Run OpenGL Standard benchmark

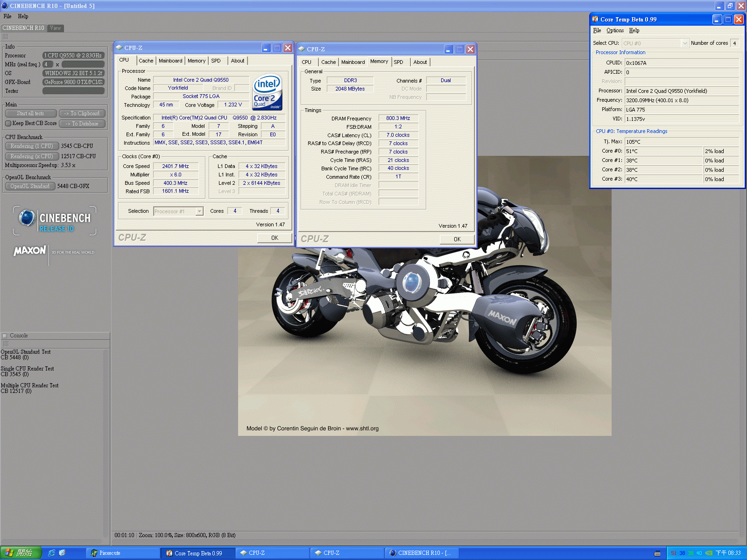(x=30, y=186)
